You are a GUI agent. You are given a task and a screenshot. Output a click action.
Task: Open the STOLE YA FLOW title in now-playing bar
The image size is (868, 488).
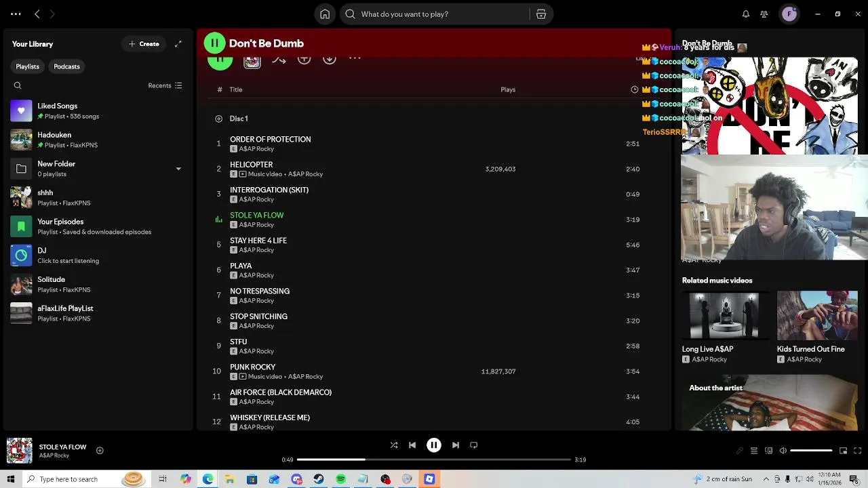point(62,447)
